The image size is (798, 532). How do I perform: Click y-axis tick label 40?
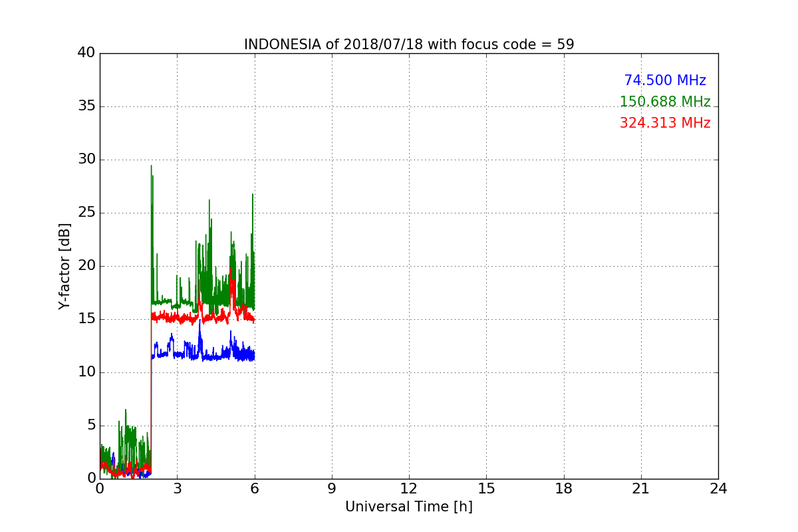pyautogui.click(x=86, y=53)
